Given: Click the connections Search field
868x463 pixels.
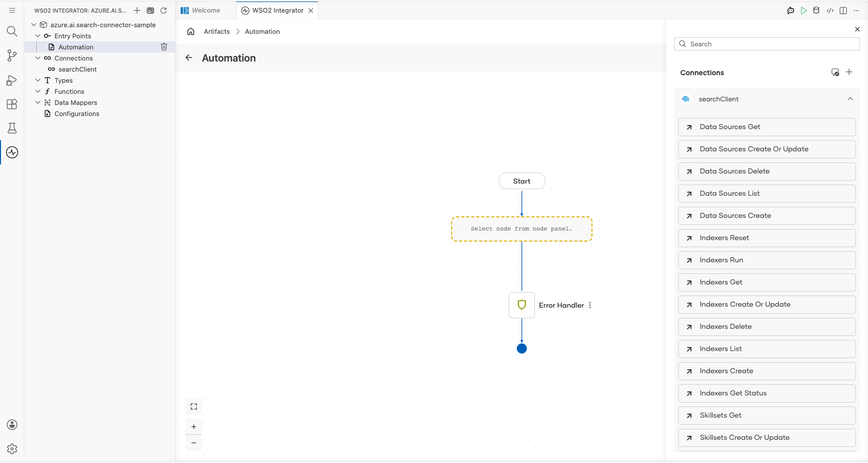Looking at the screenshot, I should 767,44.
